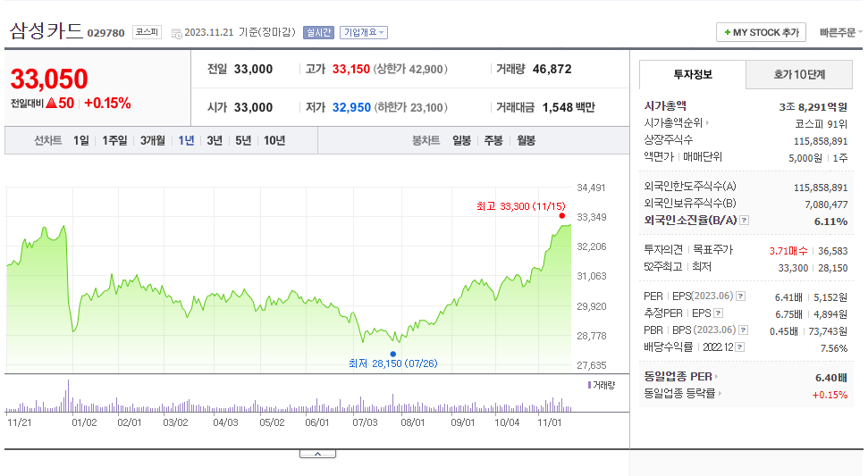Expand the 빠른주문 dropdown
Screen dimensions: 868x476
[x=840, y=33]
